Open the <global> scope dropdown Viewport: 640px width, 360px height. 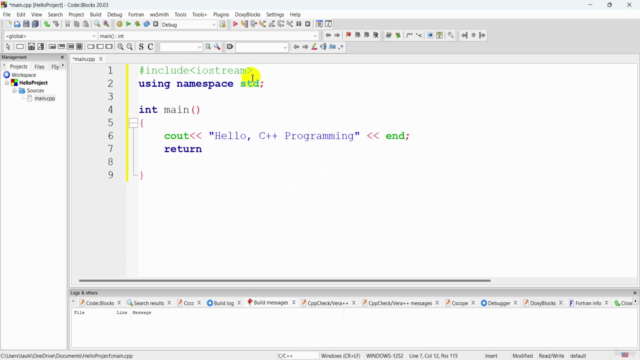click(x=50, y=36)
